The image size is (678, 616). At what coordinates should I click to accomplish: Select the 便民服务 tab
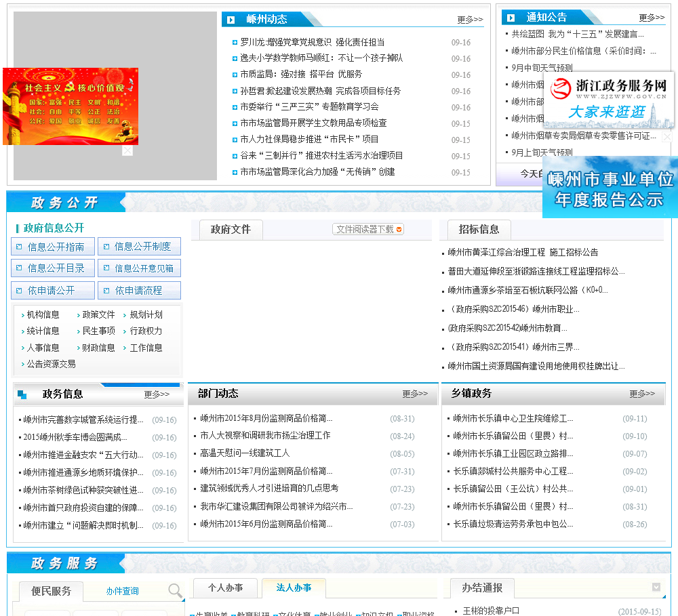(x=51, y=591)
